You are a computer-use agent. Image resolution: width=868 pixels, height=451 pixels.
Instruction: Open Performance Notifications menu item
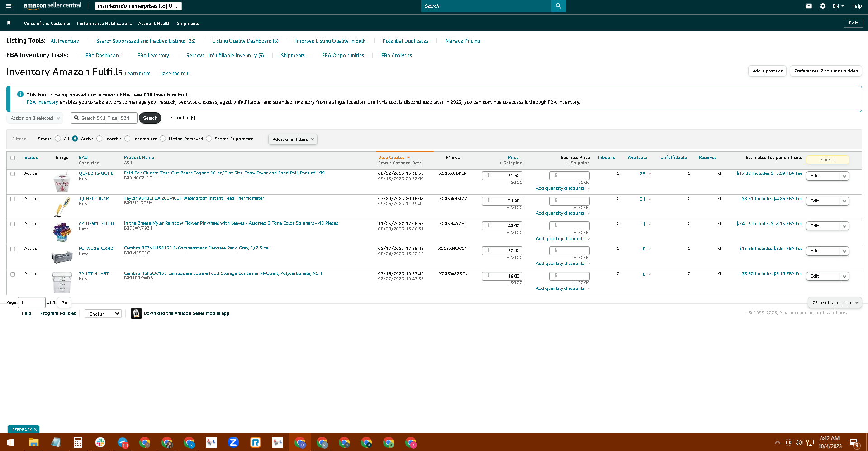coord(104,23)
